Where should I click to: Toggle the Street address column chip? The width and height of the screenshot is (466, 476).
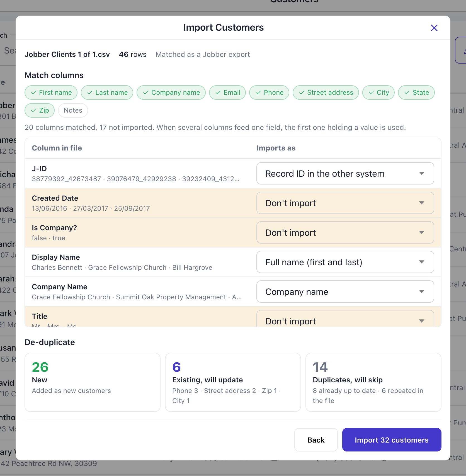coord(326,93)
